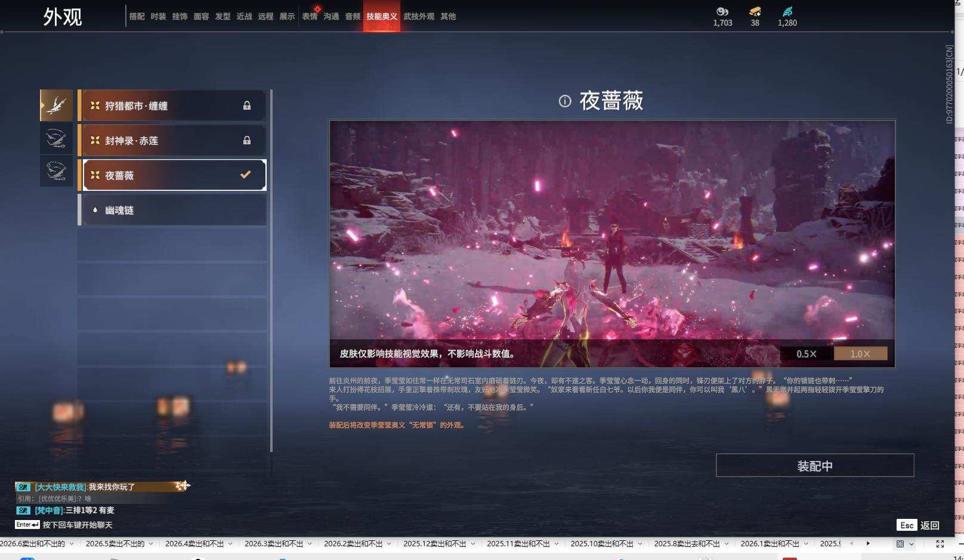Click the gold ticket currency icon showing 38
964x560 pixels.
pyautogui.click(x=755, y=11)
